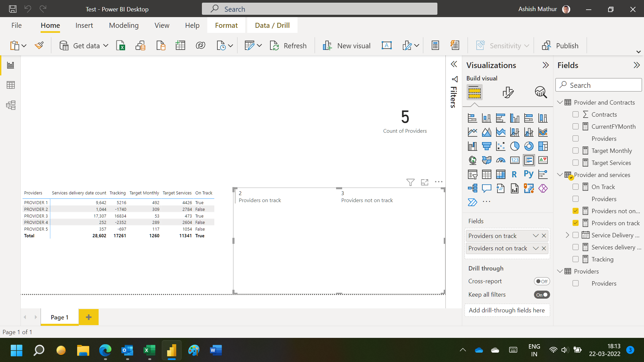Select the Decomposition tree visual icon
The width and height of the screenshot is (644, 362).
(472, 188)
